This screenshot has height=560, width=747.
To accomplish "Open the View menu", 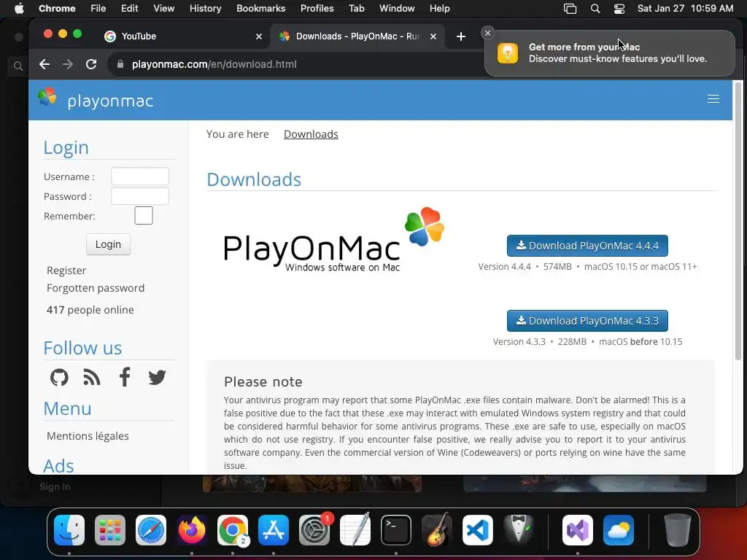I will [x=164, y=9].
